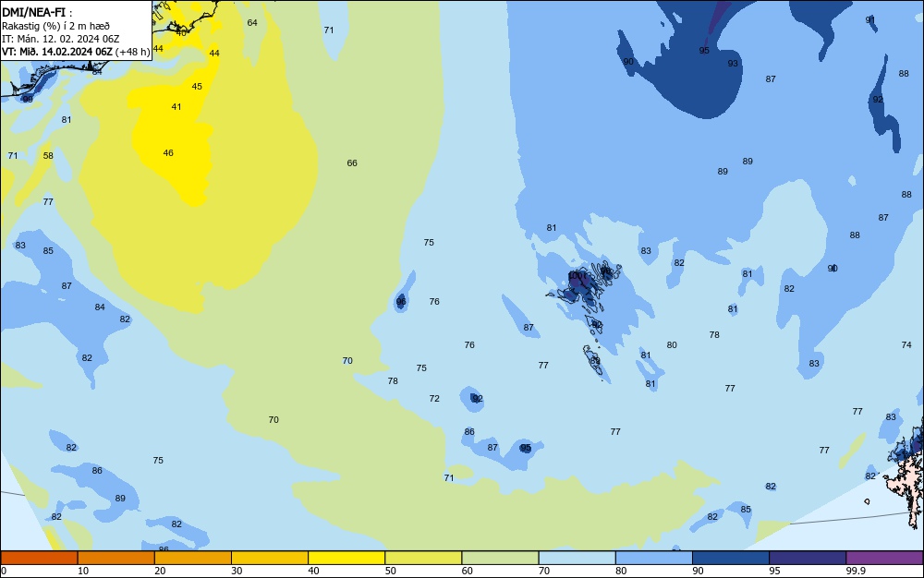Viewport: 924px width, 578px height.
Task: Click the humidity value 45 on the map
Action: coord(197,87)
